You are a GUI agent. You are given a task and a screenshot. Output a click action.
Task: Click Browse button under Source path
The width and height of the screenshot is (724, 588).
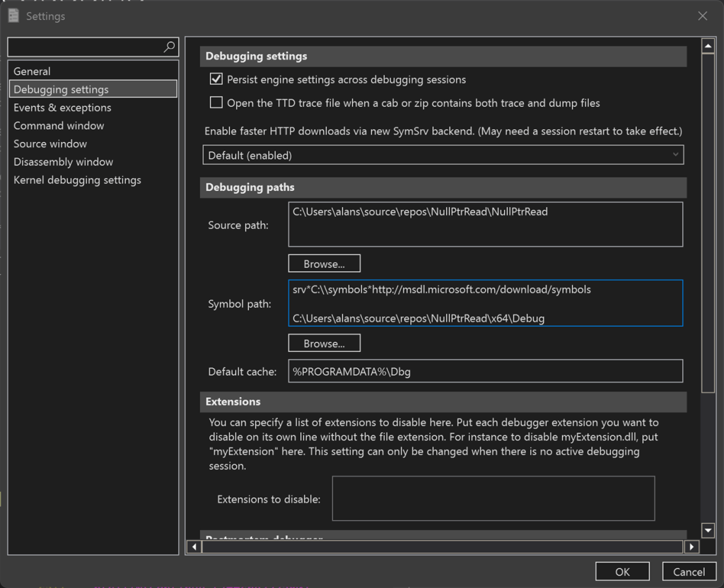pos(324,264)
